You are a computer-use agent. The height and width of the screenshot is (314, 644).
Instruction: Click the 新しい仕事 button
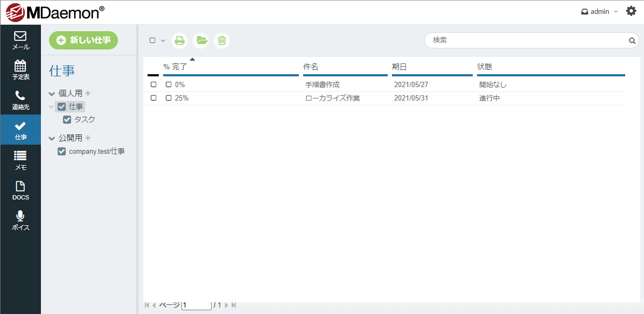coord(83,40)
